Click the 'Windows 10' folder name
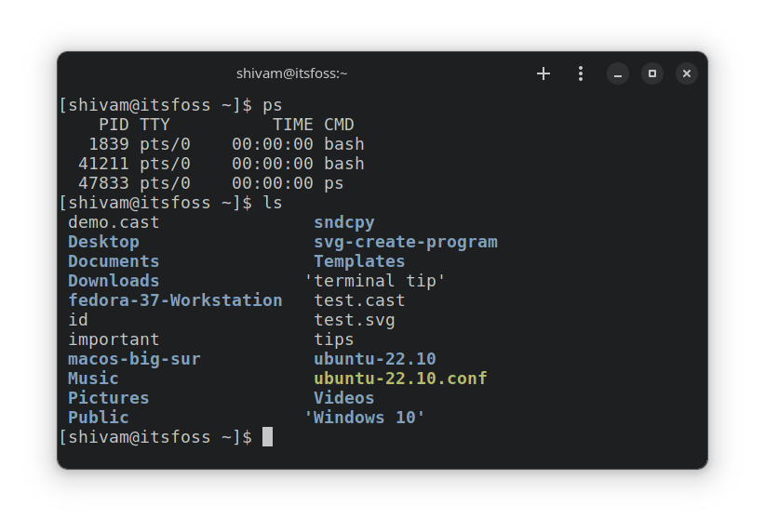Viewport: 765px width, 532px height. (365, 418)
